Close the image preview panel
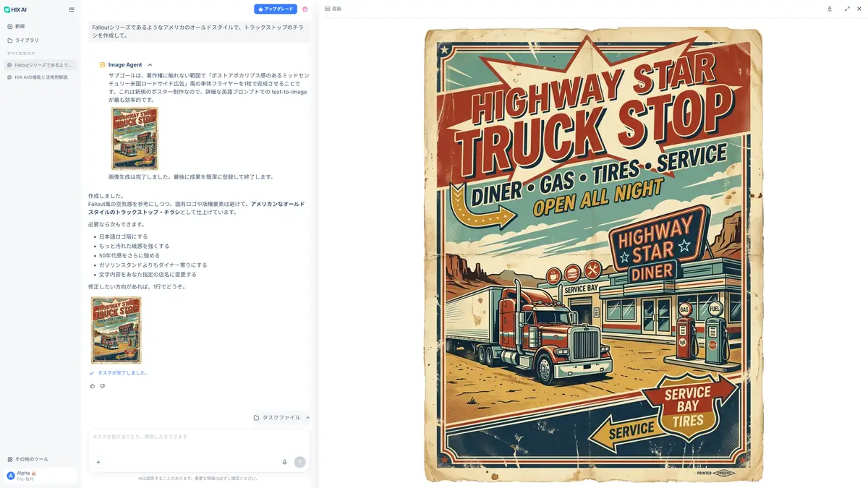 (x=859, y=9)
